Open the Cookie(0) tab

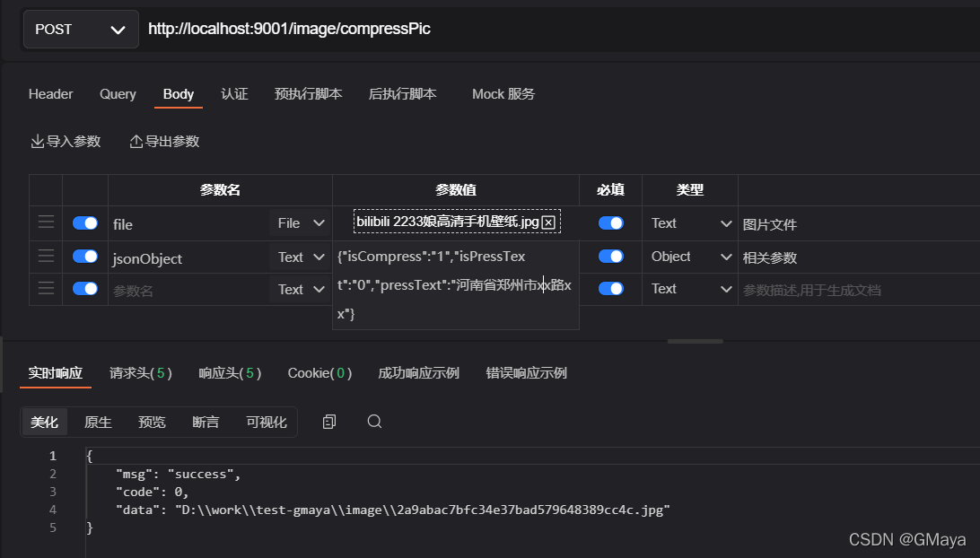click(x=319, y=373)
